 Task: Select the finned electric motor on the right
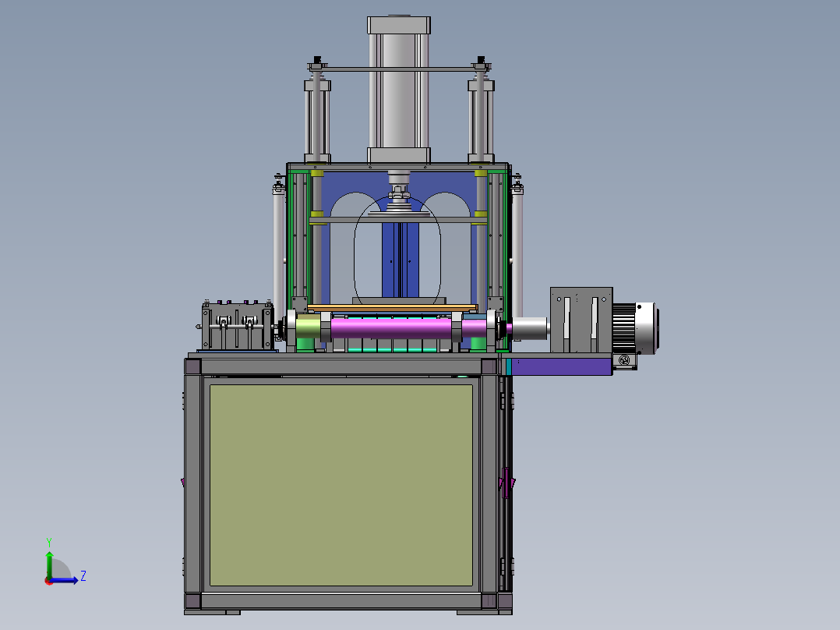pyautogui.click(x=635, y=329)
